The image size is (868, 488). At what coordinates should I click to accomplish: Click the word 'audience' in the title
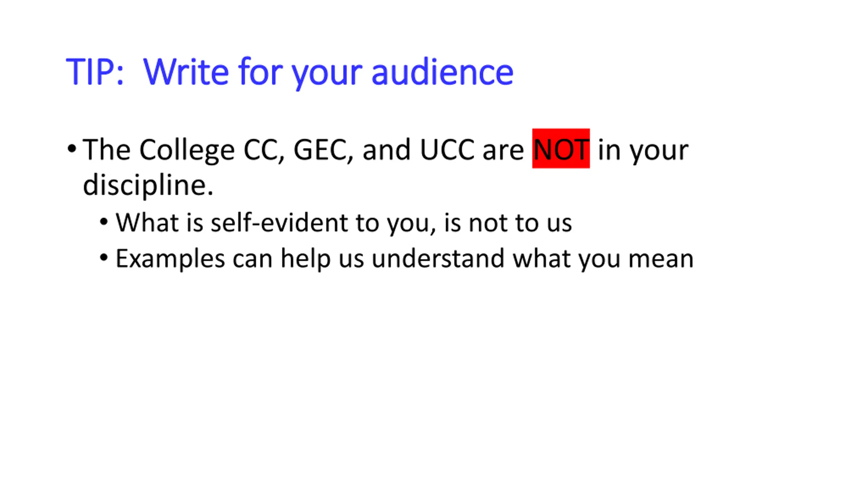pos(442,72)
